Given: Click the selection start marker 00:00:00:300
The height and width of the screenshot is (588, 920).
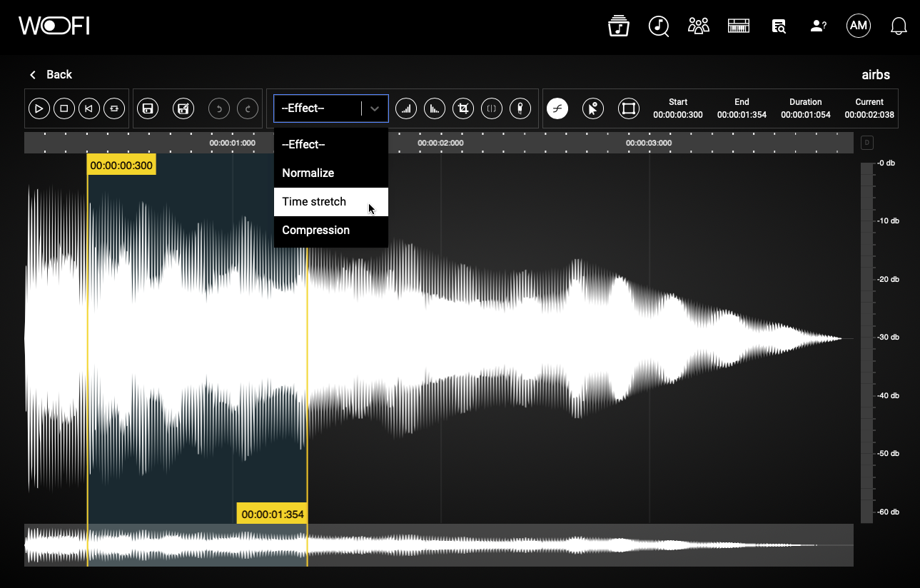Looking at the screenshot, I should point(121,165).
